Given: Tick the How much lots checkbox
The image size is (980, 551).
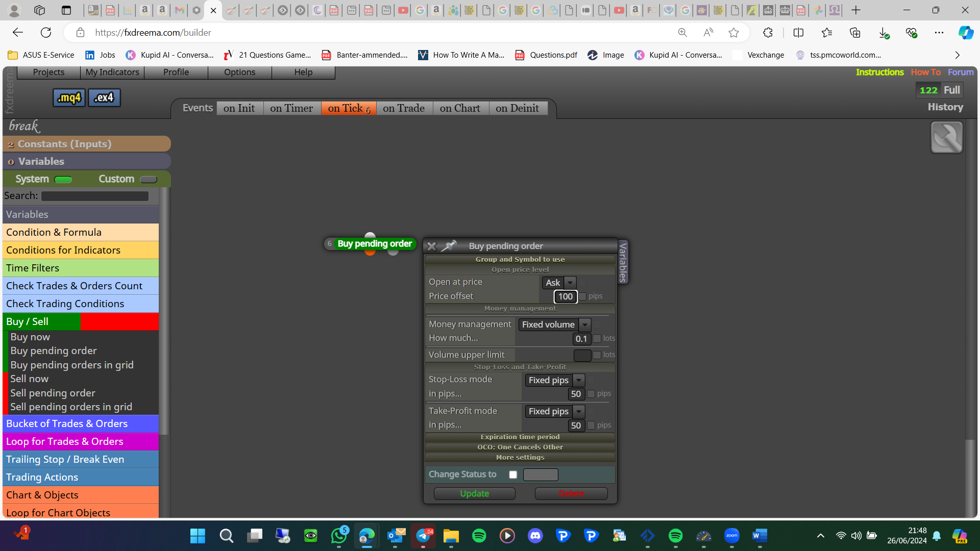Looking at the screenshot, I should (597, 338).
